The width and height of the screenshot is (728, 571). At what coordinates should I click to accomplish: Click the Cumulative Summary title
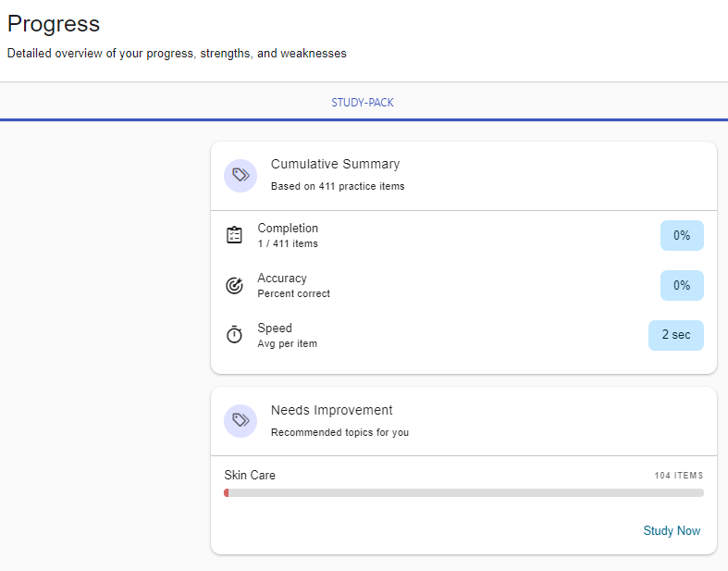pos(335,164)
